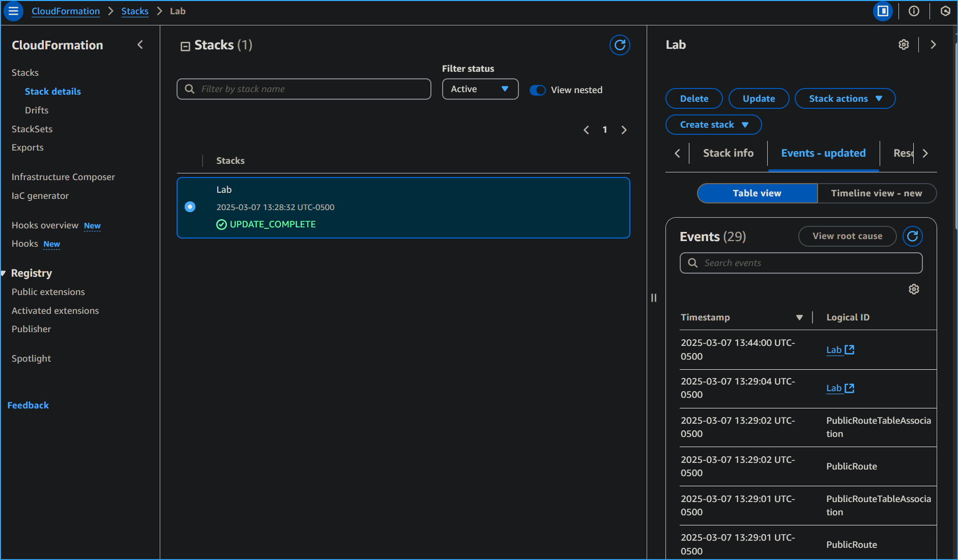Image resolution: width=958 pixels, height=560 pixels.
Task: Switch to Timeline view - new
Action: point(876,193)
